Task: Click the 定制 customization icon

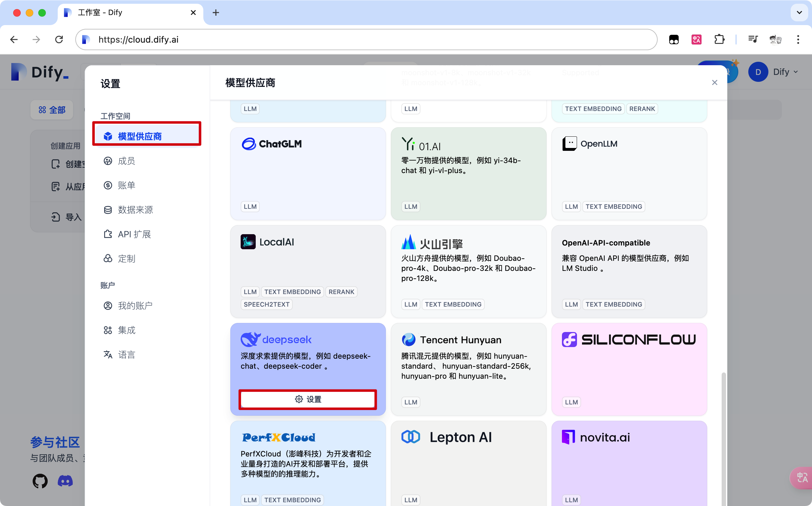Action: point(108,259)
